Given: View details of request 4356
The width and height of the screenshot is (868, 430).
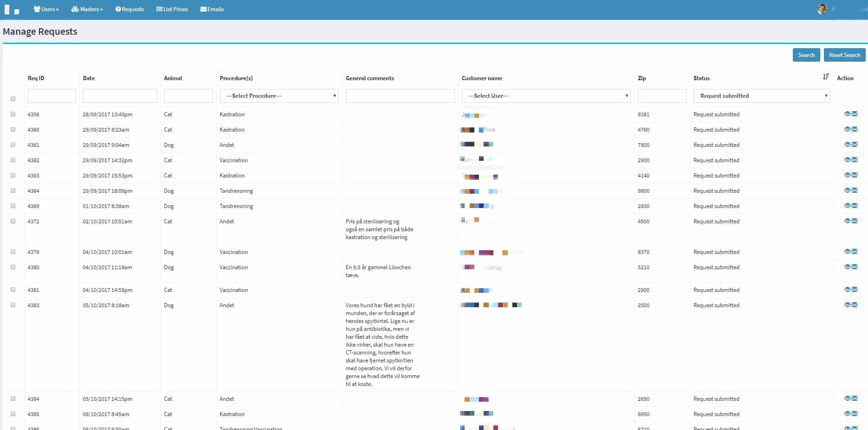Looking at the screenshot, I should [x=847, y=114].
